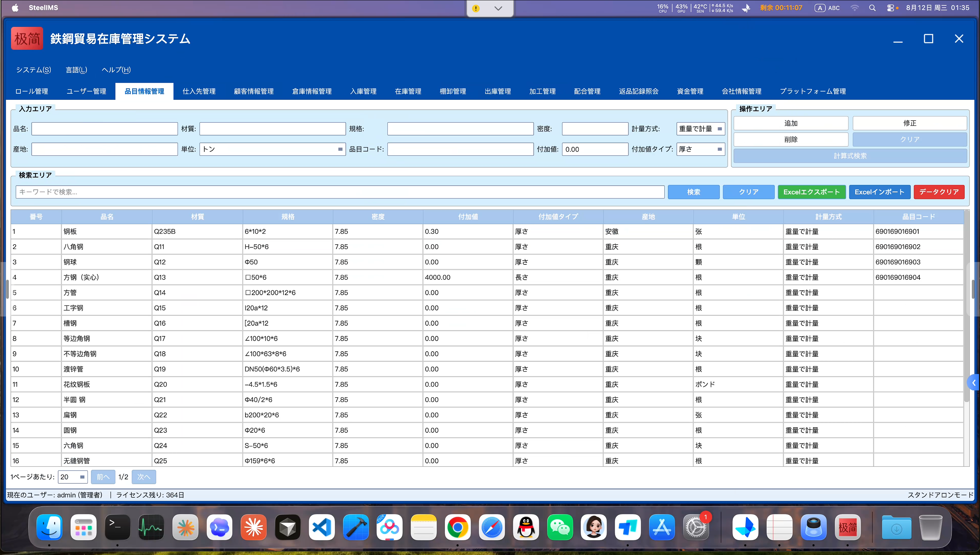The width and height of the screenshot is (980, 555).
Task: Open Finder from the dock
Action: [49, 527]
